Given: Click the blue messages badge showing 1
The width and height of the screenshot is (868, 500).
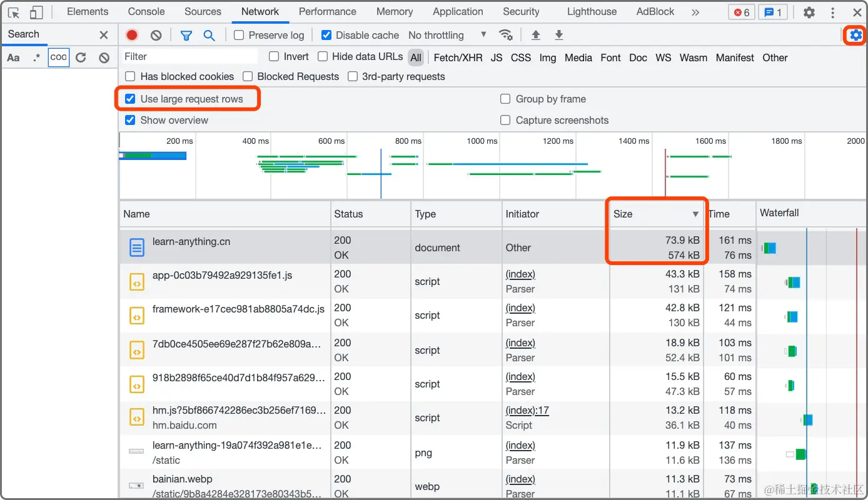Looking at the screenshot, I should (774, 12).
